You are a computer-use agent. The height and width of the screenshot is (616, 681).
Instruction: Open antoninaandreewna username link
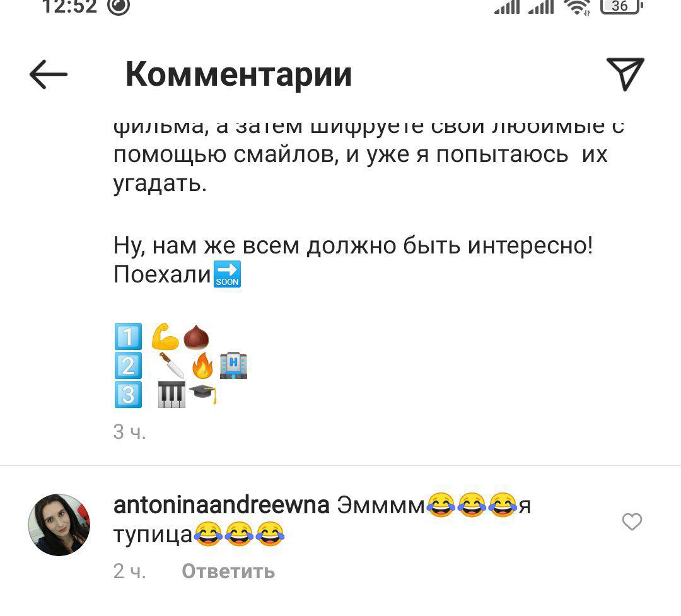pos(221,505)
